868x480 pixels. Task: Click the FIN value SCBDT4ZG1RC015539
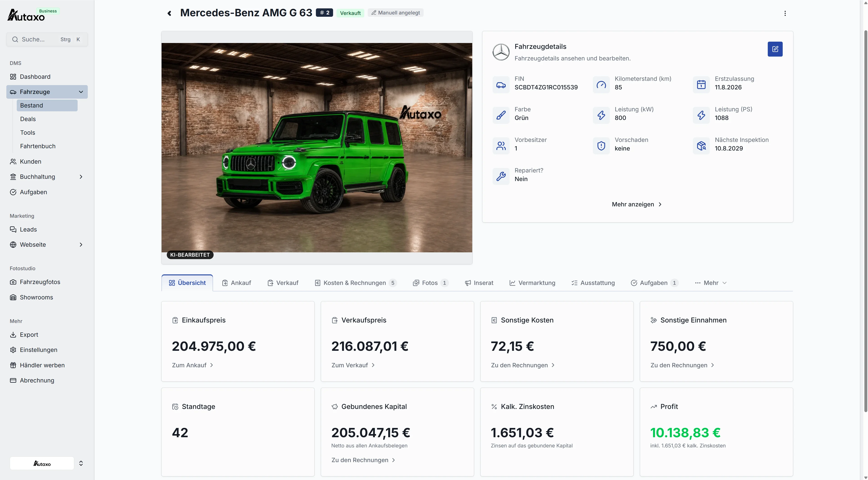546,87
